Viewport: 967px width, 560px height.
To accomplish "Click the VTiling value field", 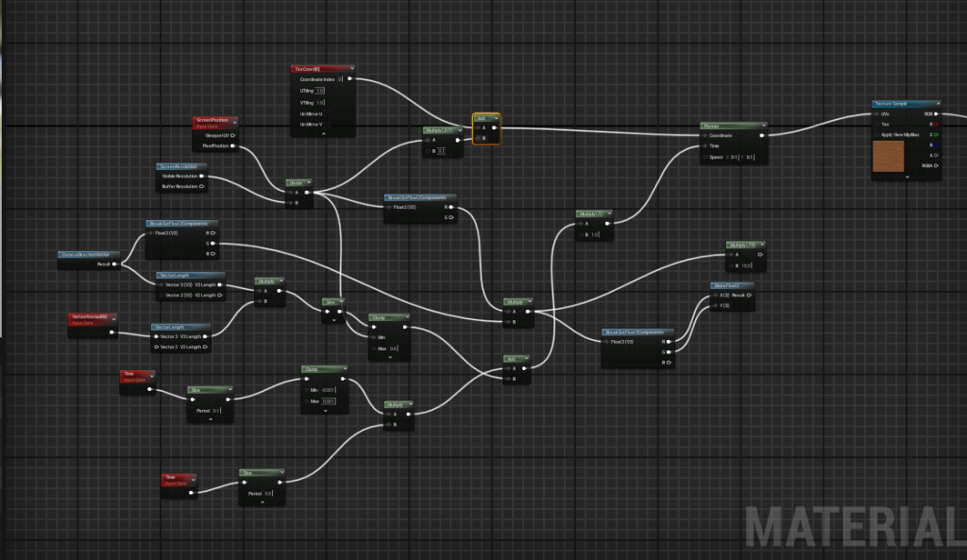I will 320,103.
